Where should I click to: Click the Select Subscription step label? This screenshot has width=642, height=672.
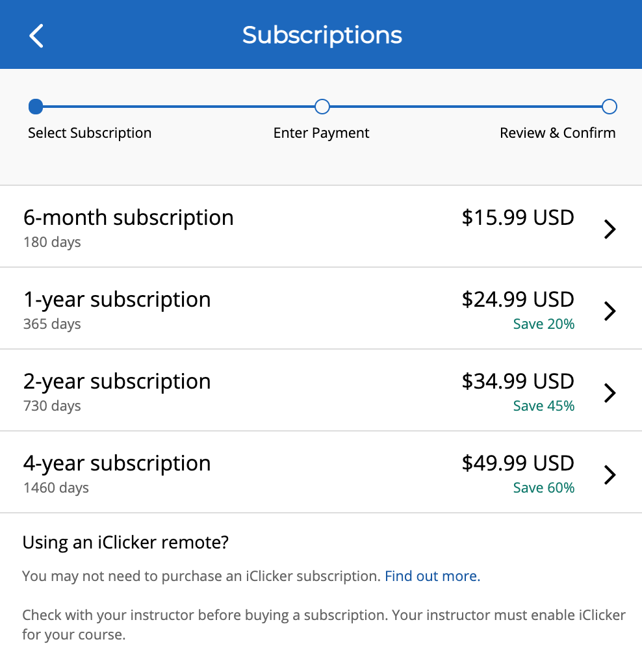tap(90, 133)
